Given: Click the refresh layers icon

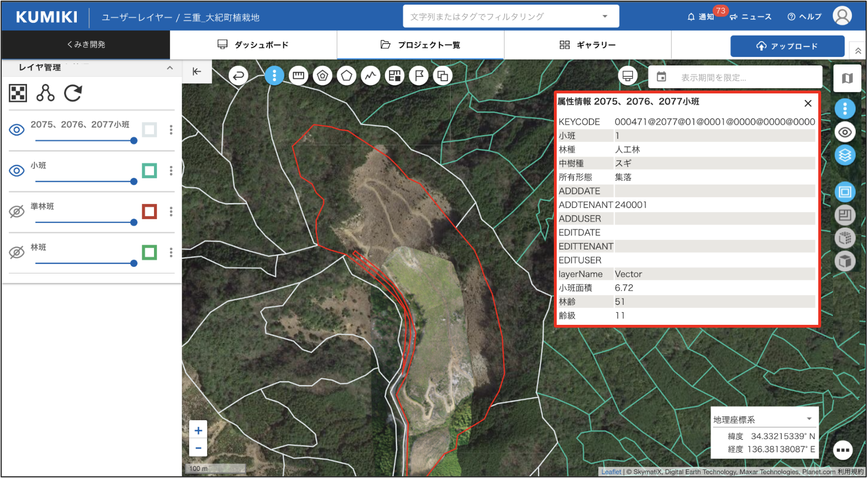Looking at the screenshot, I should click(73, 93).
